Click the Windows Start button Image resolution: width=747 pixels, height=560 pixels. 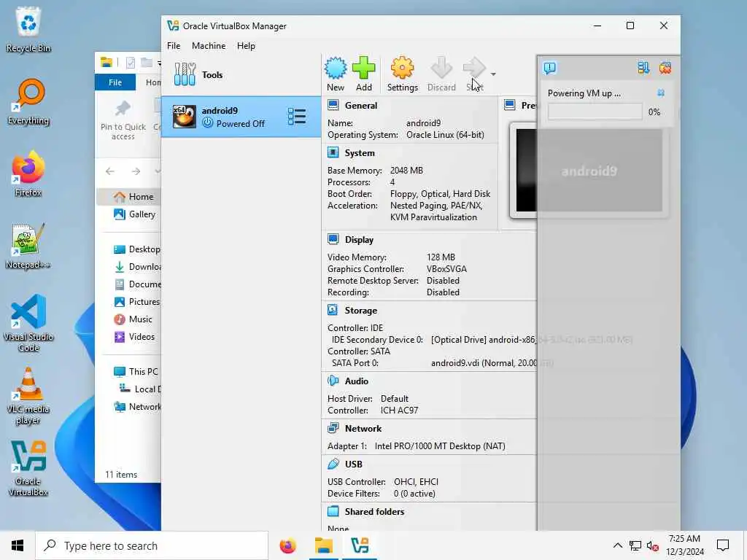coord(18,545)
